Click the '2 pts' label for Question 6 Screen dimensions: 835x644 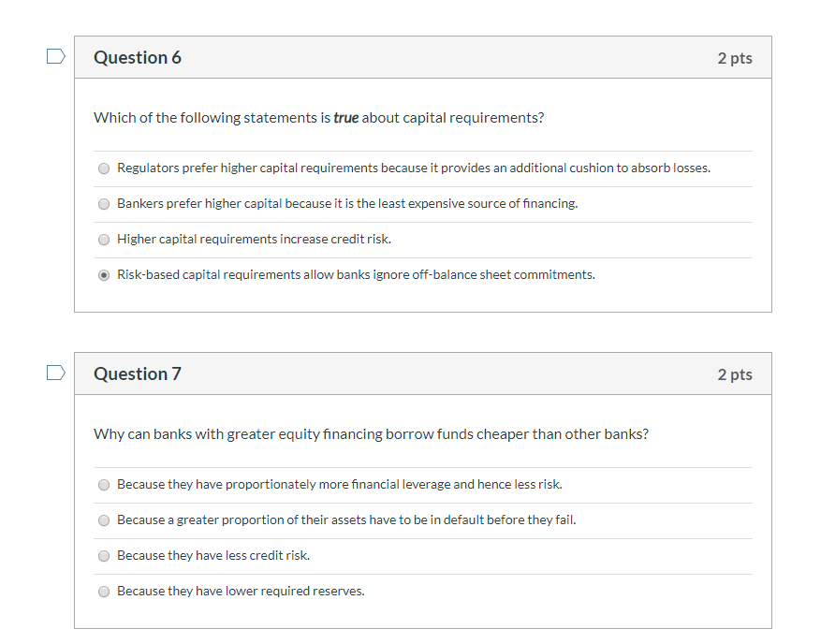point(735,57)
